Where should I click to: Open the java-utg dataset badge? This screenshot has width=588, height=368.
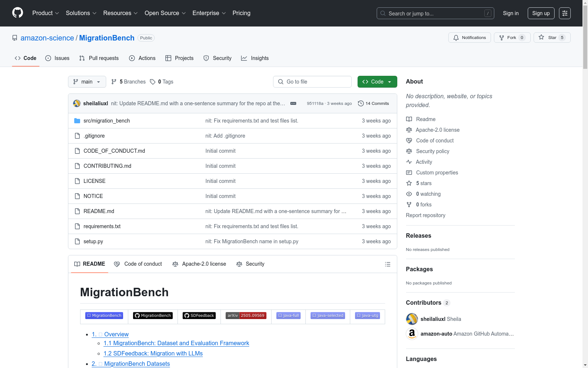(x=367, y=315)
